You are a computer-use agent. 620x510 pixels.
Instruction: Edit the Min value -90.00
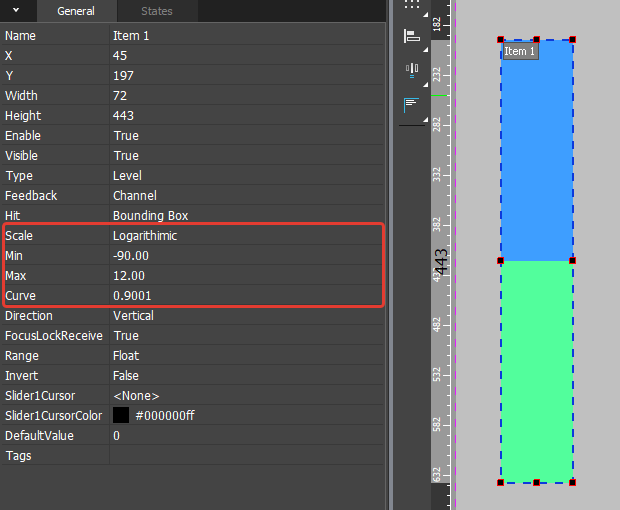click(x=246, y=256)
